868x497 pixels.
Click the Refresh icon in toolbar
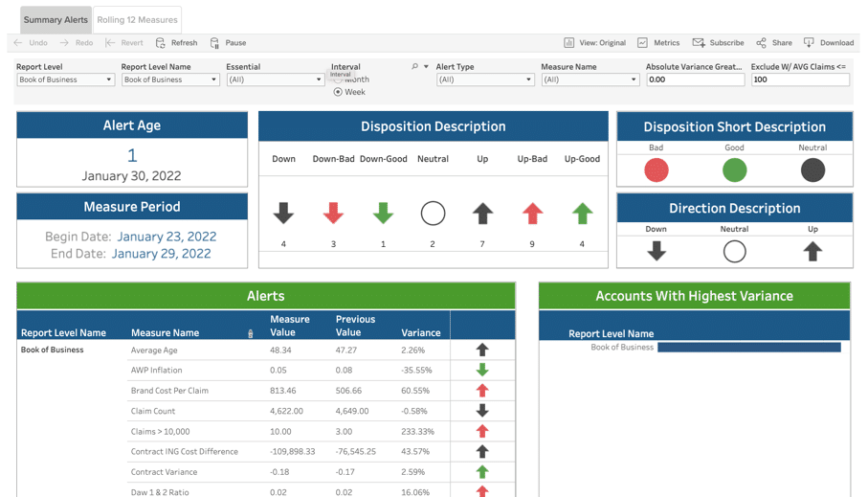[161, 43]
